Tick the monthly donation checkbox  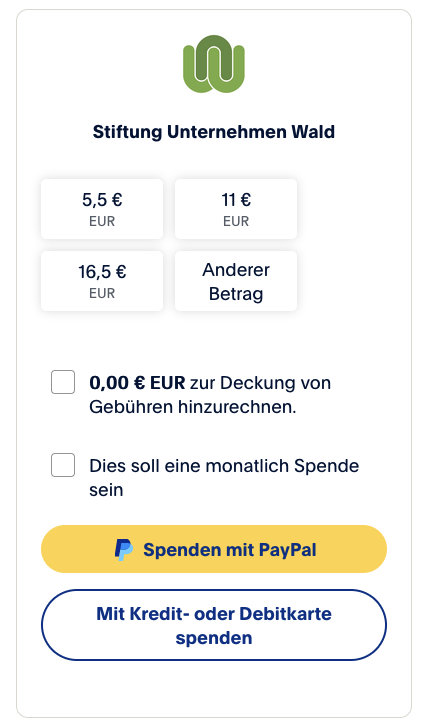pyautogui.click(x=63, y=465)
